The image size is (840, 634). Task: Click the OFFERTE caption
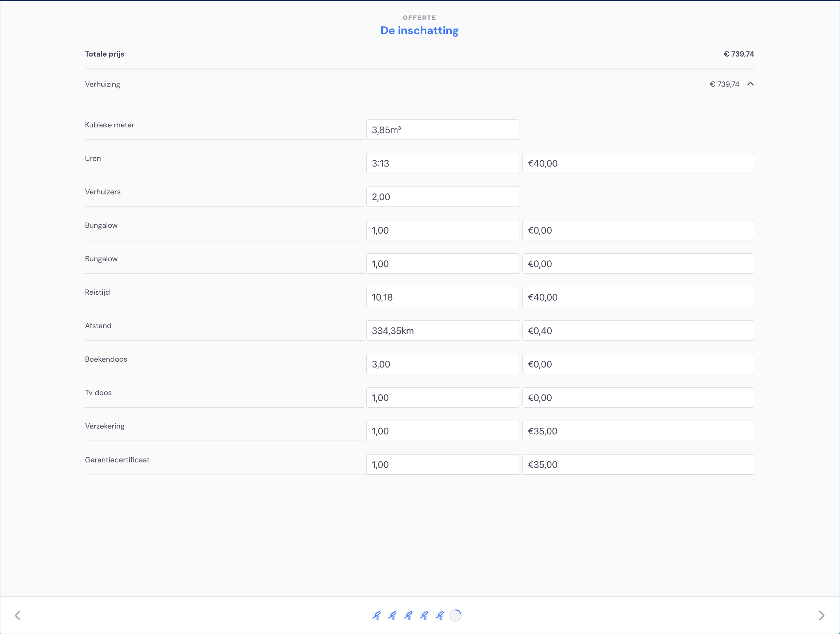pos(420,18)
